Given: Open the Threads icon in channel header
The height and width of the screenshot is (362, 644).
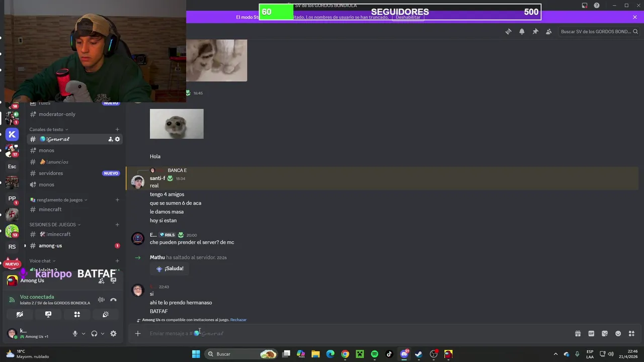Looking at the screenshot, I should [508, 31].
